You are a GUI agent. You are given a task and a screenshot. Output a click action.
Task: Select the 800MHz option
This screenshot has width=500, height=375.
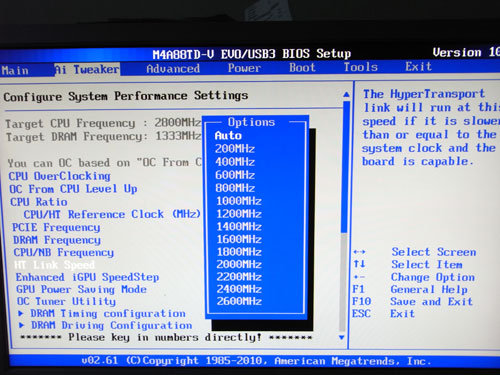[235, 188]
